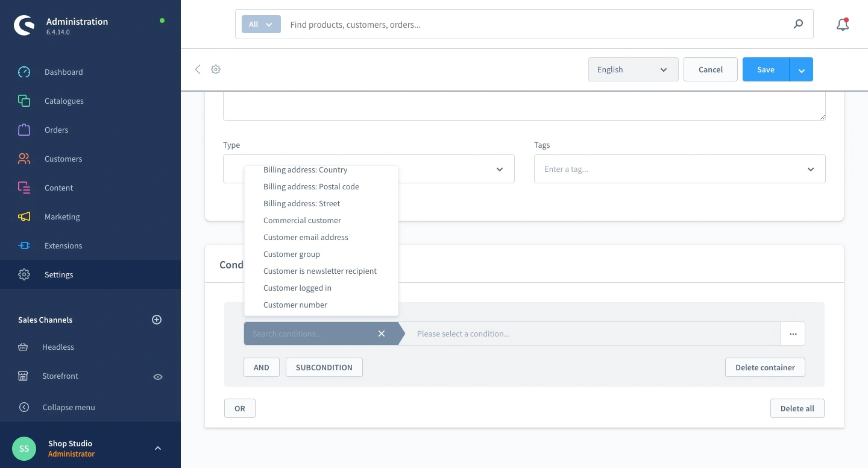Image resolution: width=868 pixels, height=468 pixels.
Task: Toggle Storefront visibility eye icon
Action: point(158,376)
